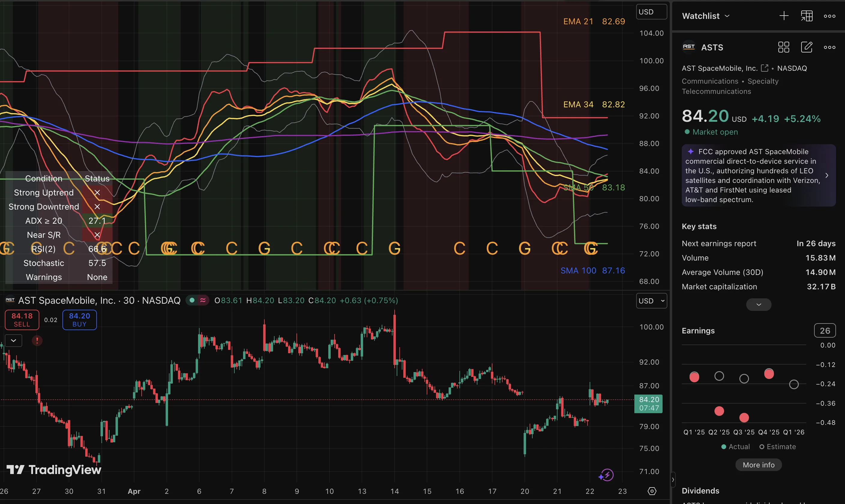Click the Volume 15.83M value
This screenshot has height=504, width=845.
[820, 258]
